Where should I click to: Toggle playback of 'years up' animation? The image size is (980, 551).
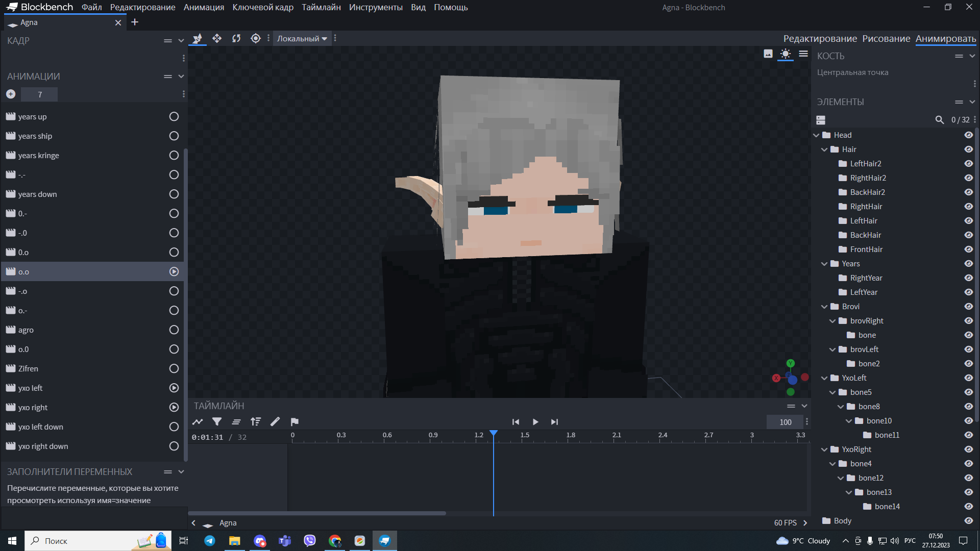coord(174,117)
